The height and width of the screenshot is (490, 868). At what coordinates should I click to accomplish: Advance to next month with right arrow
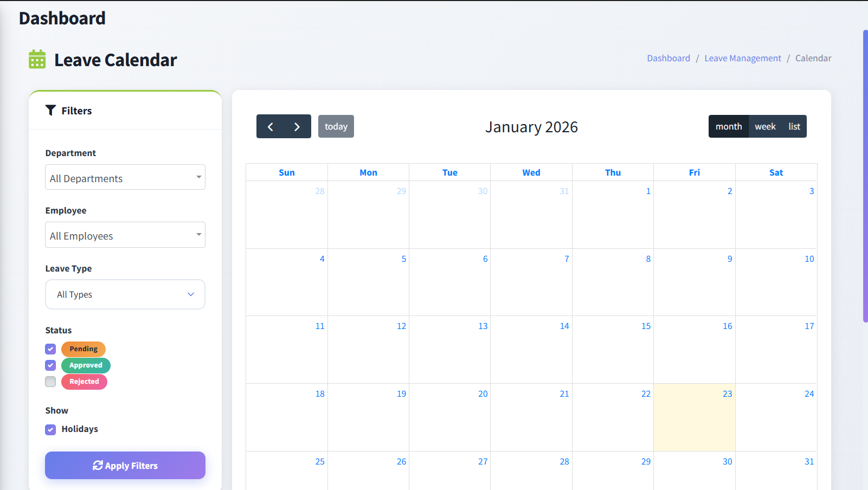pos(297,127)
